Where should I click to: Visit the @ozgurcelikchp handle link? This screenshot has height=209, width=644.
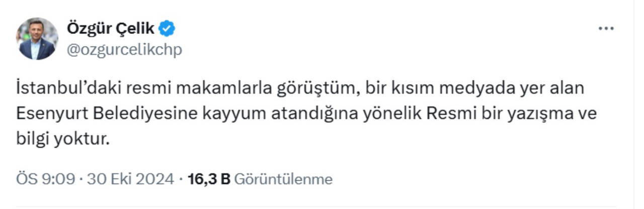point(124,50)
